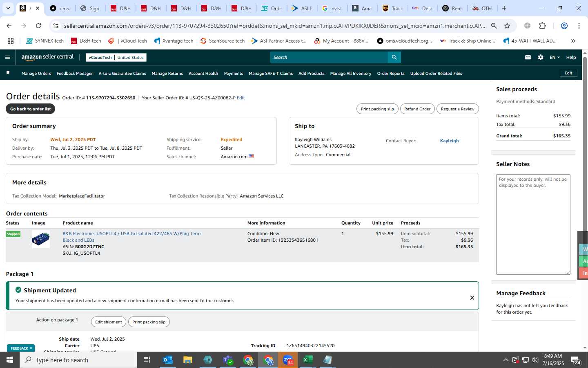Open Chrome three-dot menu
The width and height of the screenshot is (588, 368).
click(x=579, y=26)
